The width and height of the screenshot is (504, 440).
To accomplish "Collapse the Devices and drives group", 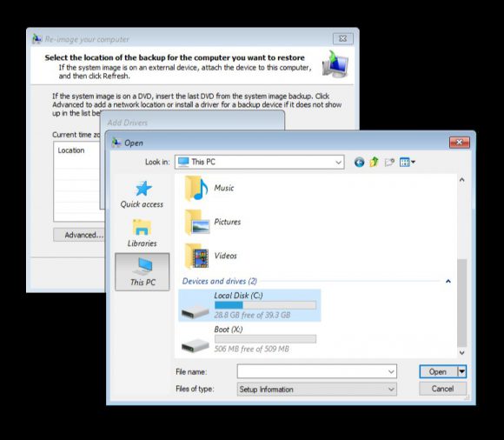I will coord(448,282).
